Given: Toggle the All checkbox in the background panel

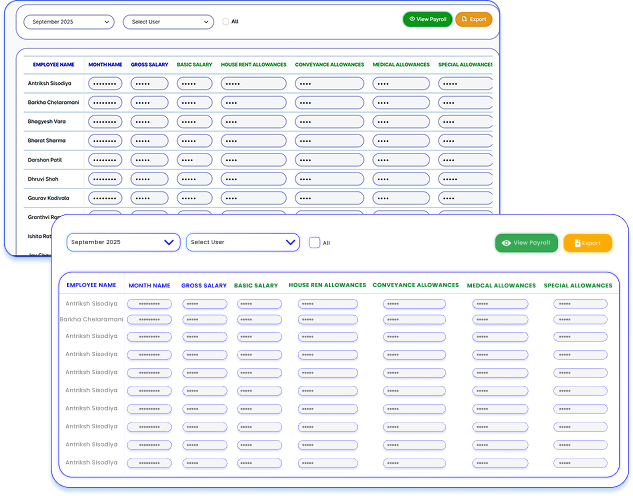Looking at the screenshot, I should (x=224, y=21).
